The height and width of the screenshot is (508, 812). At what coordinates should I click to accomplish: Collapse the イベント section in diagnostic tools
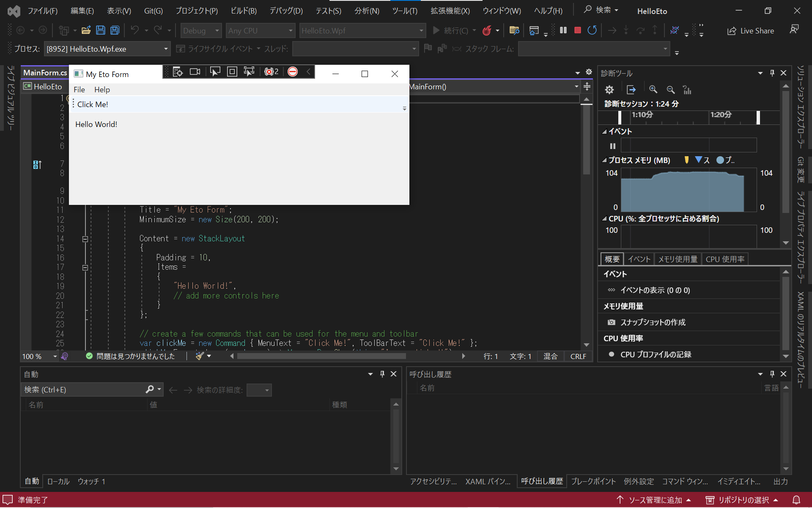pos(604,132)
